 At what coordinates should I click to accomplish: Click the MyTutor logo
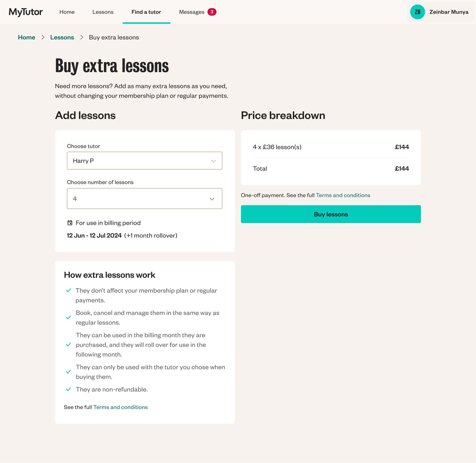pos(26,12)
